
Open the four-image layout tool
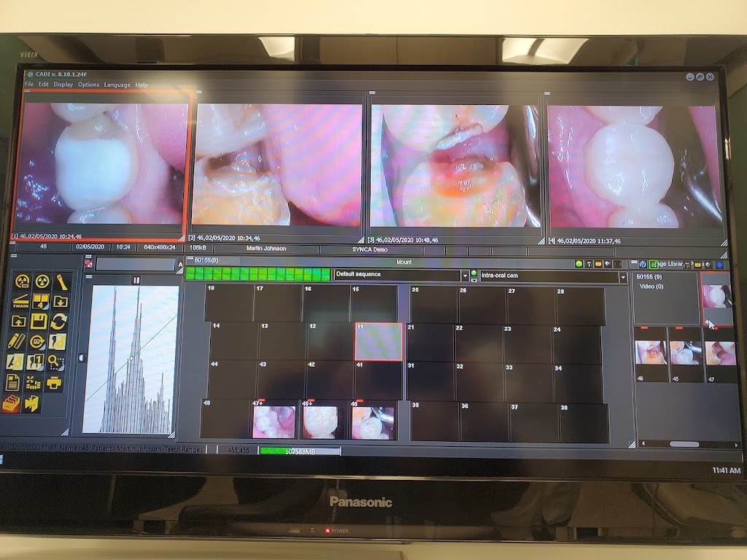click(x=41, y=301)
